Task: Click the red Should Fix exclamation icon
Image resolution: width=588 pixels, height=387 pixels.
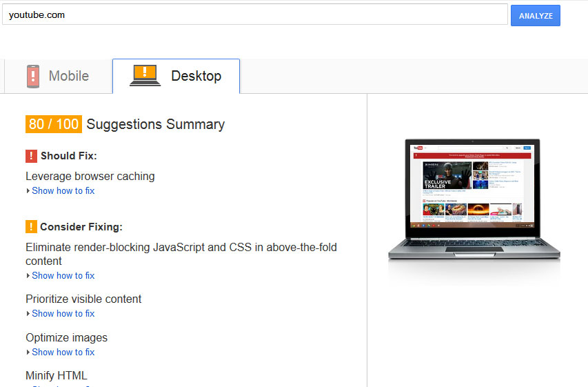Action: click(31, 156)
